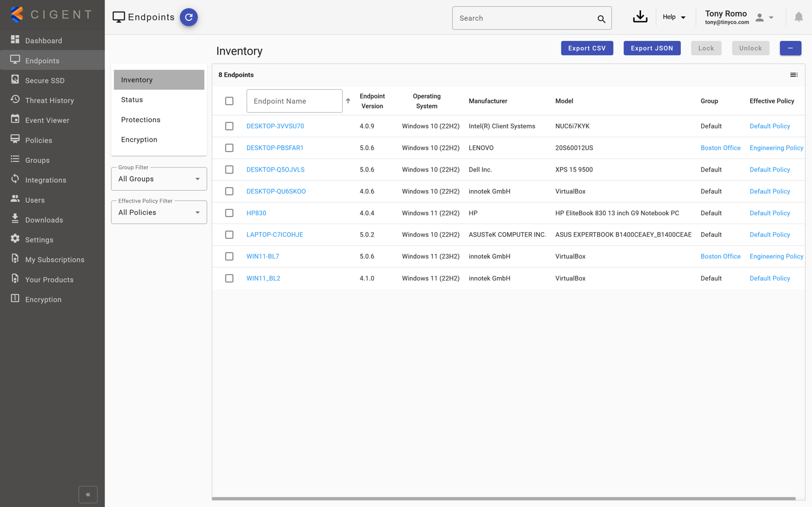Open Boston Office group for DESKTOP-PBSFAR1
The width and height of the screenshot is (812, 507).
(721, 148)
